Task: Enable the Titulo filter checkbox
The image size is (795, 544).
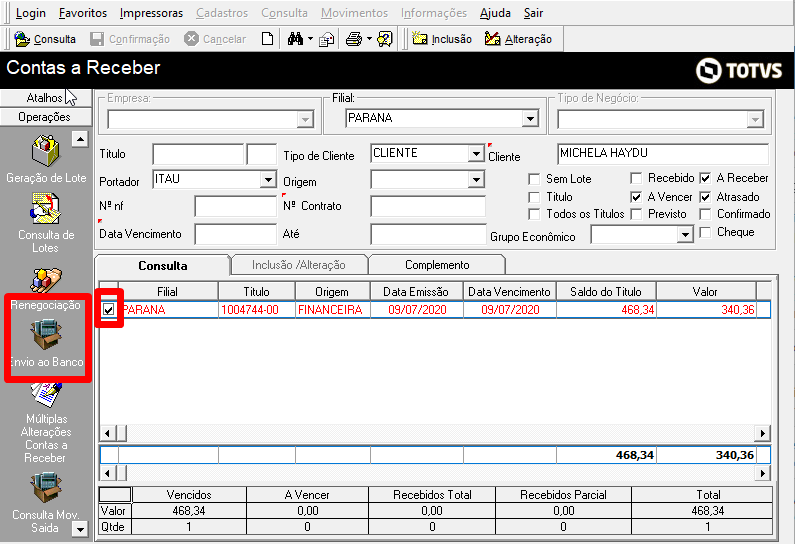Action: coord(534,197)
